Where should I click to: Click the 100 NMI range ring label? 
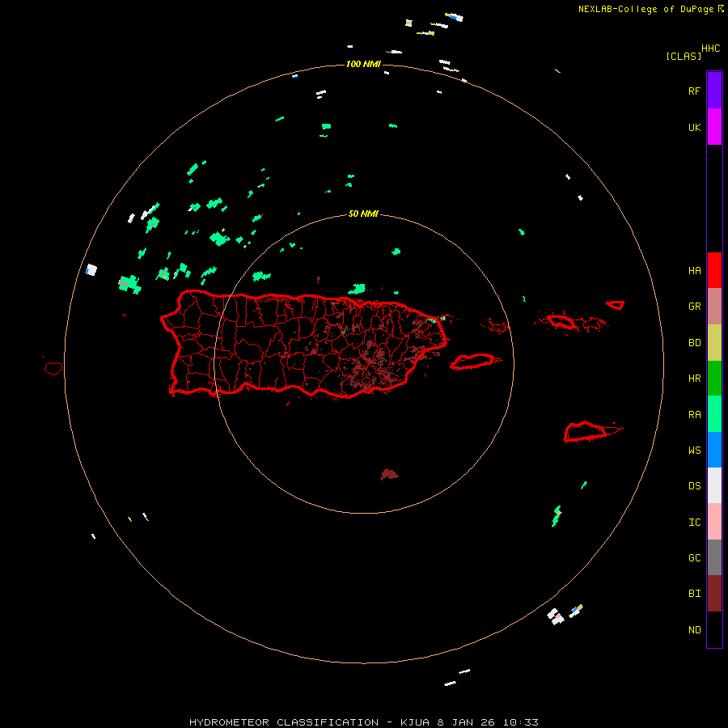coord(363,64)
